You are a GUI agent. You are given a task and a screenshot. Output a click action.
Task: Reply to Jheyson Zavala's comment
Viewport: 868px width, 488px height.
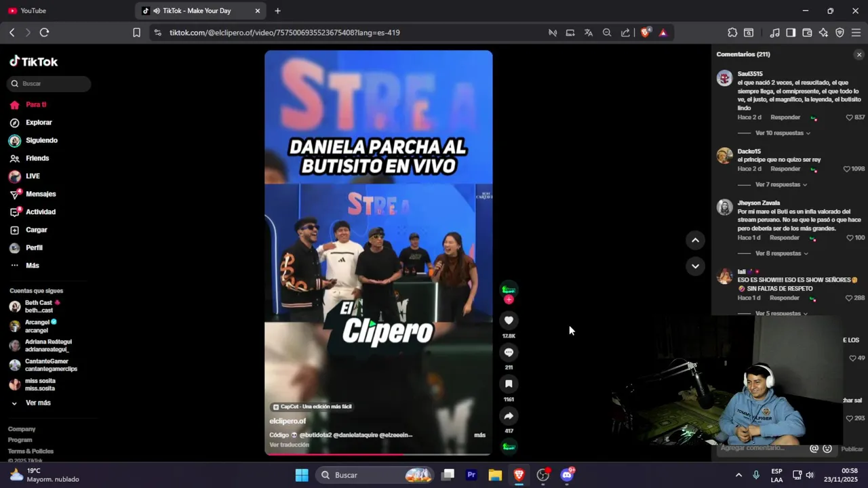pyautogui.click(x=785, y=238)
